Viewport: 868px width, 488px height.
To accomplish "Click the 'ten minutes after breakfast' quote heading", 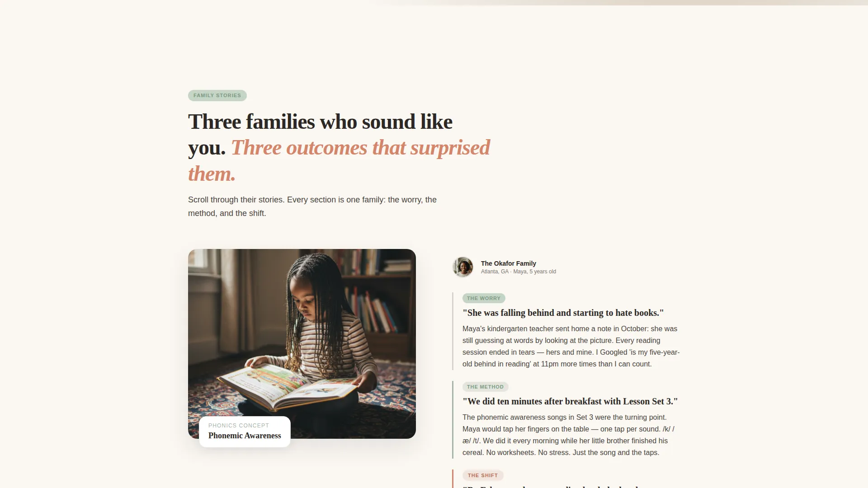I will 570,401.
